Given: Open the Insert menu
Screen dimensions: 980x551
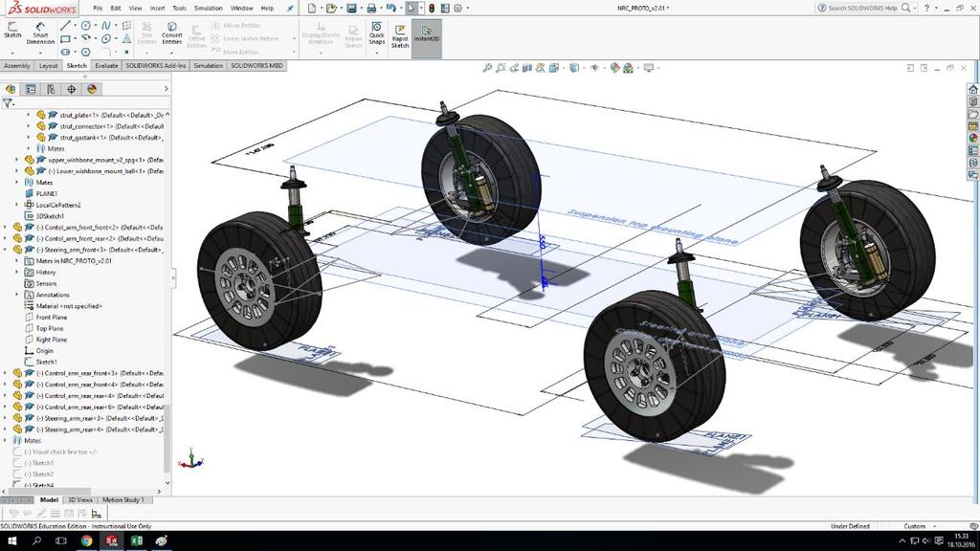Looking at the screenshot, I should (x=158, y=8).
